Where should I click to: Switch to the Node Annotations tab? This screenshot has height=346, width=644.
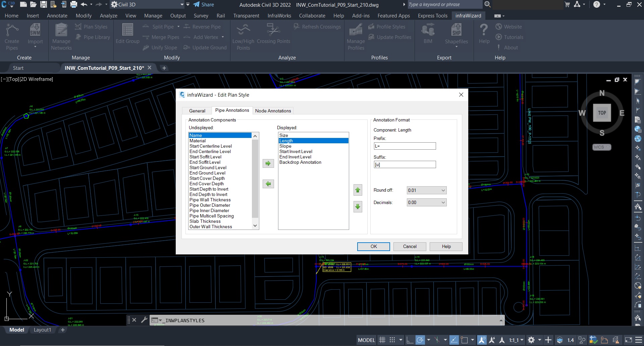[273, 111]
